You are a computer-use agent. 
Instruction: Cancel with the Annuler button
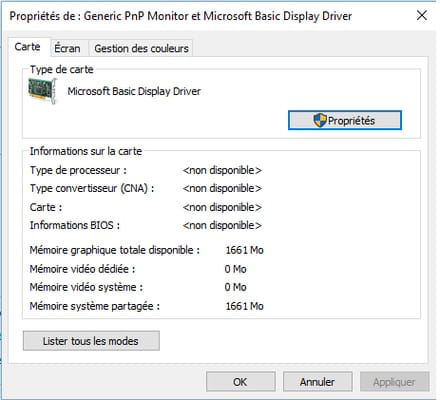click(317, 382)
